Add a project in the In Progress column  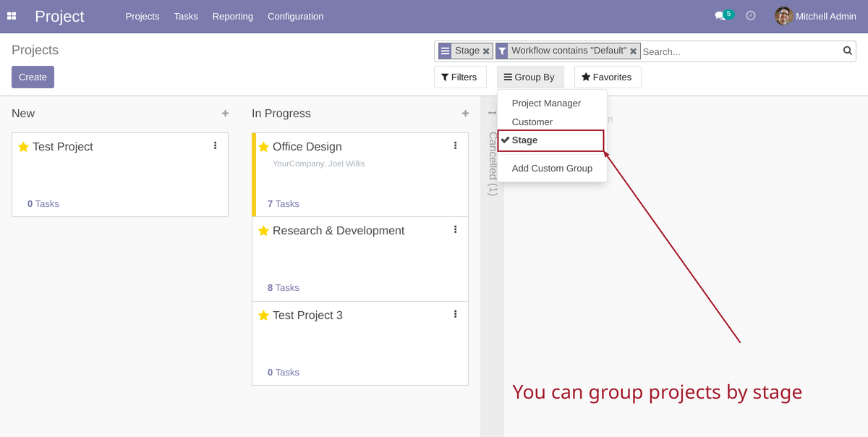[x=466, y=113]
